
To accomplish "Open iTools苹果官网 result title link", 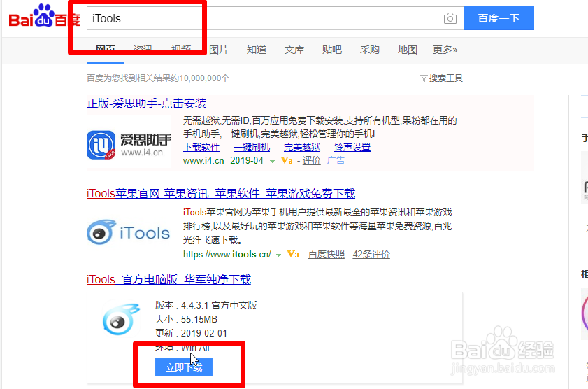I will coord(221,194).
